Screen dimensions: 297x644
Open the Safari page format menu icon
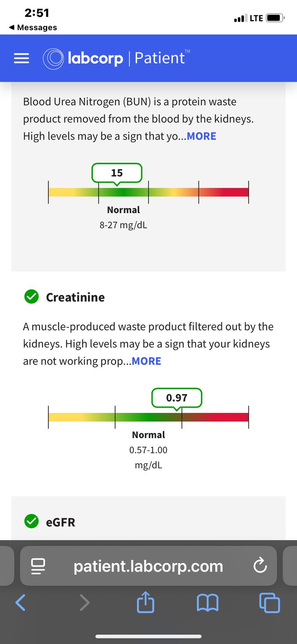point(38,566)
